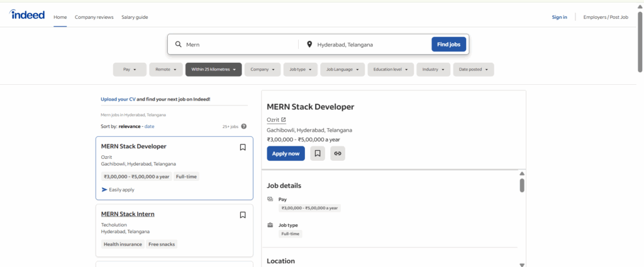Expand the Date posted filter
This screenshot has width=644, height=267.
pos(473,70)
